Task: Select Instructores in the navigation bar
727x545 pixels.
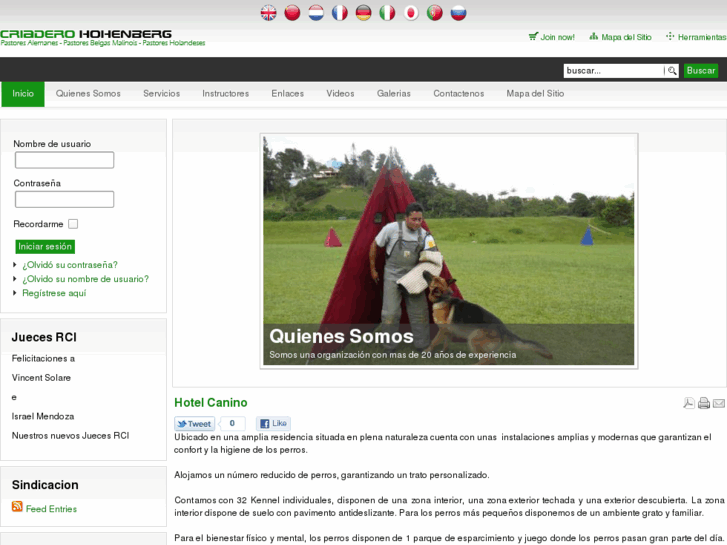Action: 225,94
